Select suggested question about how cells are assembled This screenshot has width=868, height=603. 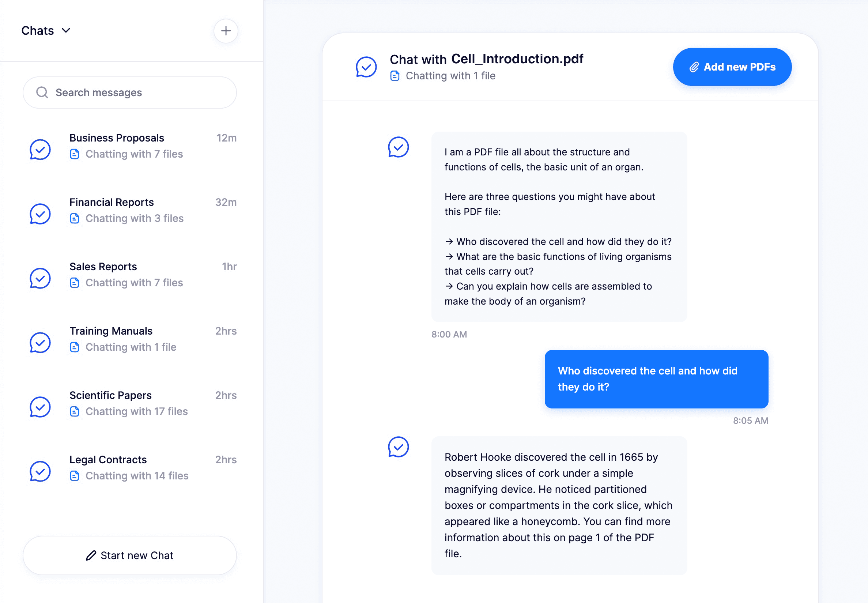[548, 294]
